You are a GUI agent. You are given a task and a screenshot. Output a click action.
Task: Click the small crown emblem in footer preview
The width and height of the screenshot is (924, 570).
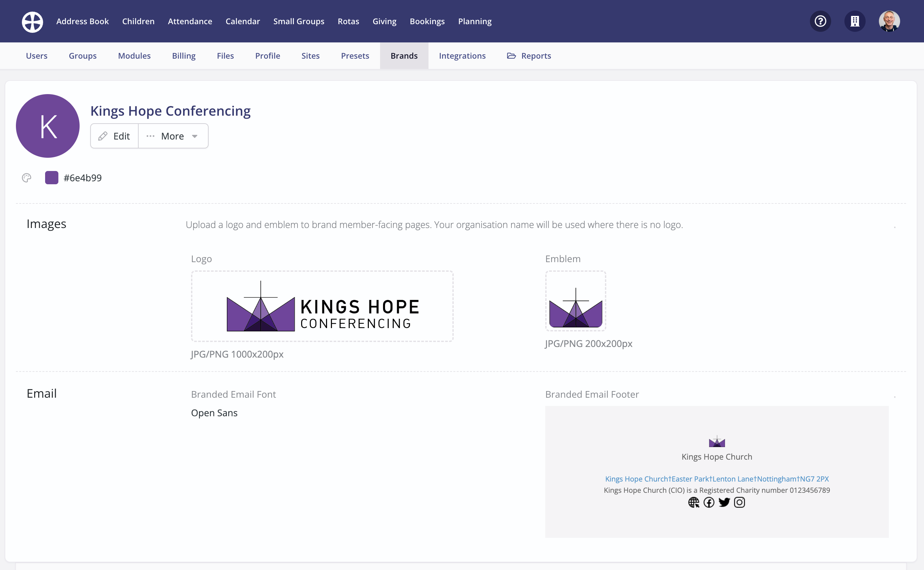(717, 441)
